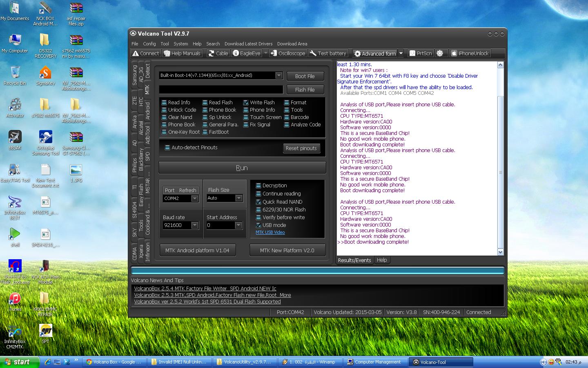The width and height of the screenshot is (588, 368).
Task: Select the Octoplus Samsung Tool desktop icon
Action: point(45,143)
